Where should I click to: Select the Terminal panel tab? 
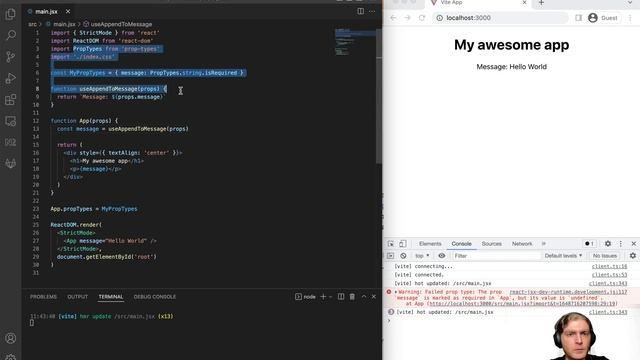(111, 297)
